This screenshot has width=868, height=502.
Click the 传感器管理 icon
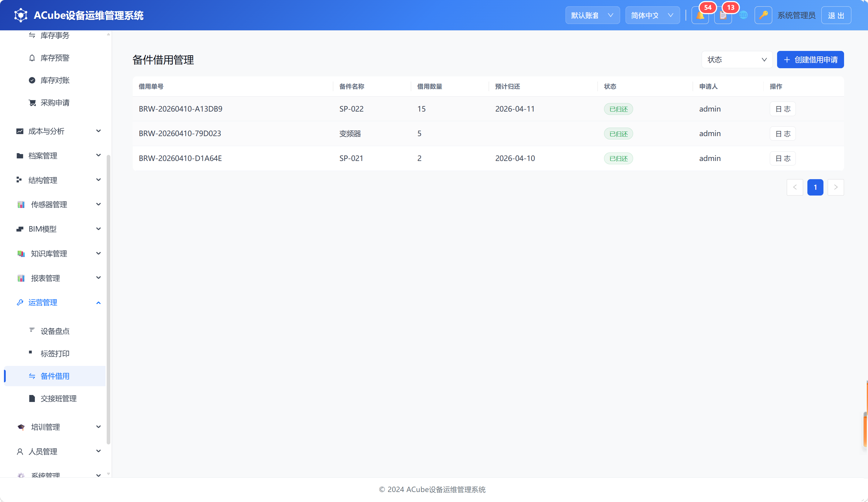point(21,205)
